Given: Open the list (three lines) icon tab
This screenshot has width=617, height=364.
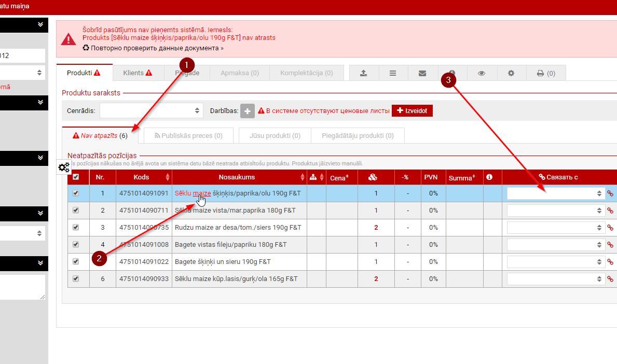Looking at the screenshot, I should click(393, 73).
